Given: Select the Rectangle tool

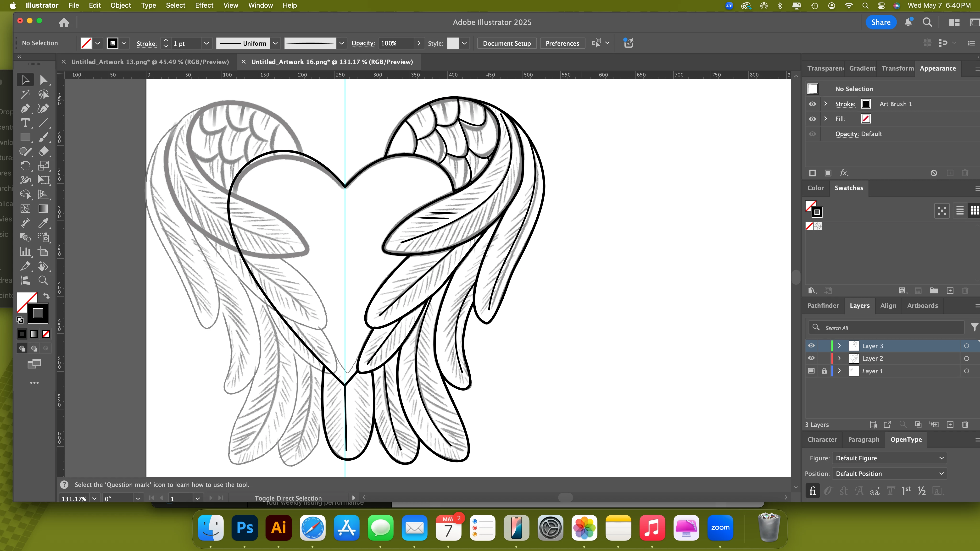Looking at the screenshot, I should click(25, 137).
